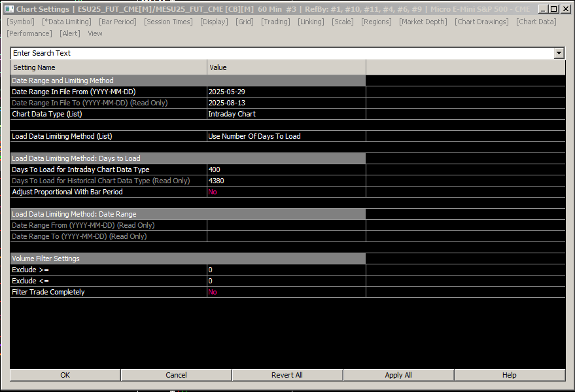
Task: Edit Days To Load Intraday value 400
Action: pyautogui.click(x=287, y=169)
